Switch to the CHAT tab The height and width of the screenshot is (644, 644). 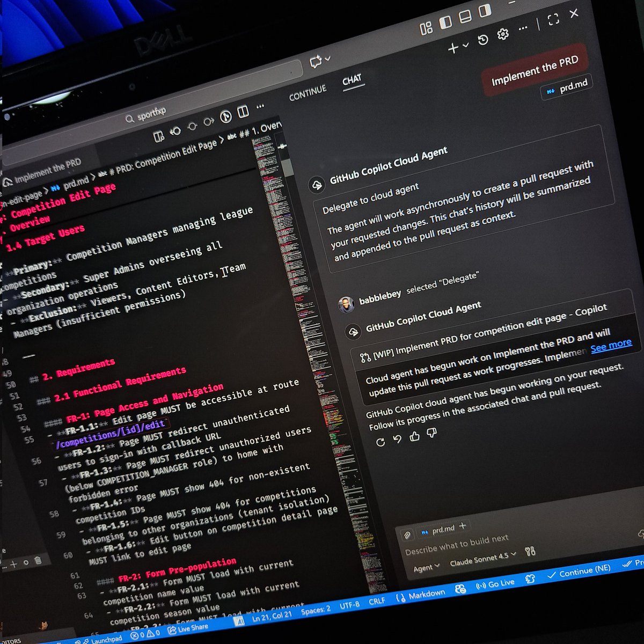click(352, 80)
